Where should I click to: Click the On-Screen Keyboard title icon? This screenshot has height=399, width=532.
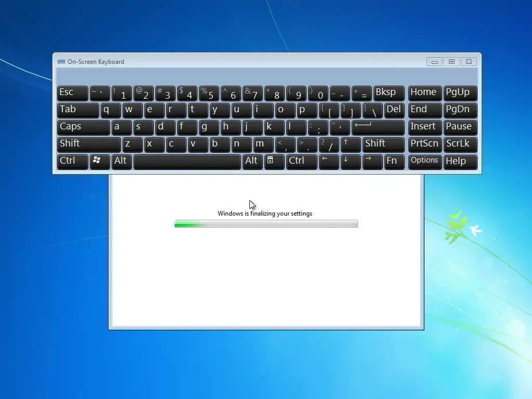tap(61, 62)
